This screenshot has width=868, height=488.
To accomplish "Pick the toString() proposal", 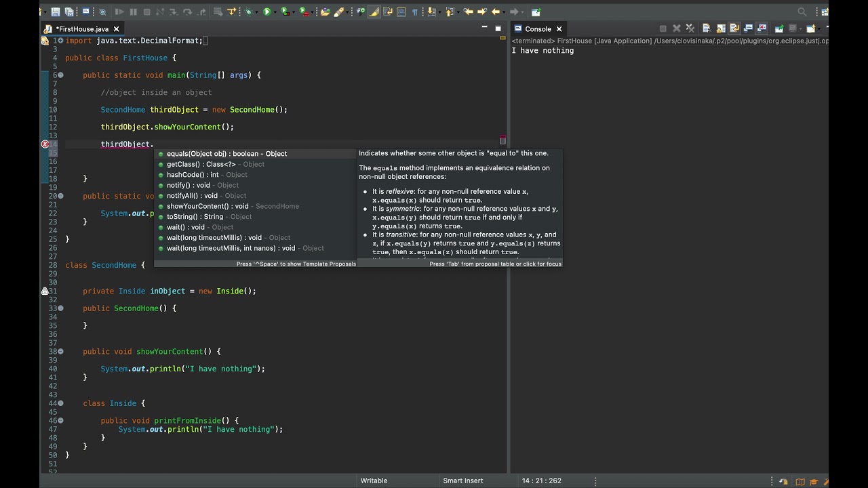I will (x=256, y=217).
